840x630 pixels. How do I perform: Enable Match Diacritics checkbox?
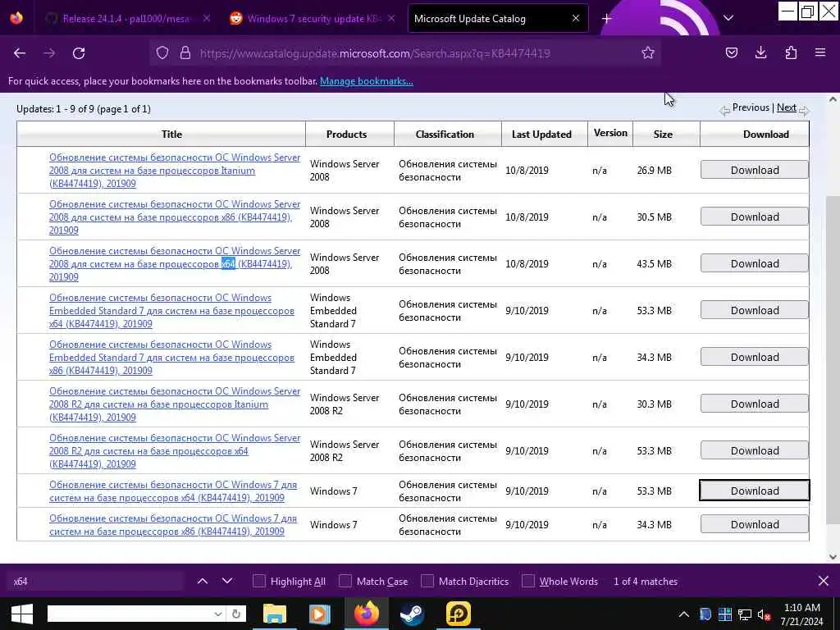pos(427,581)
